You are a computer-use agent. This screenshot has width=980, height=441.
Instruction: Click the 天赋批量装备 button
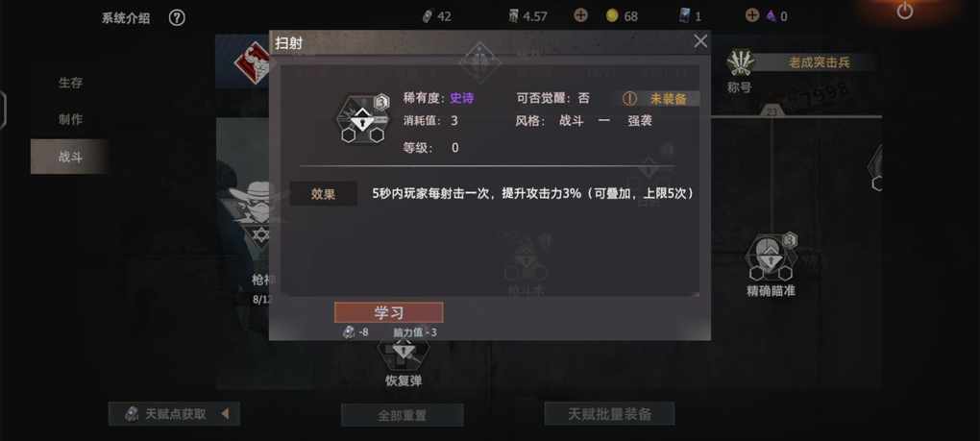click(609, 413)
